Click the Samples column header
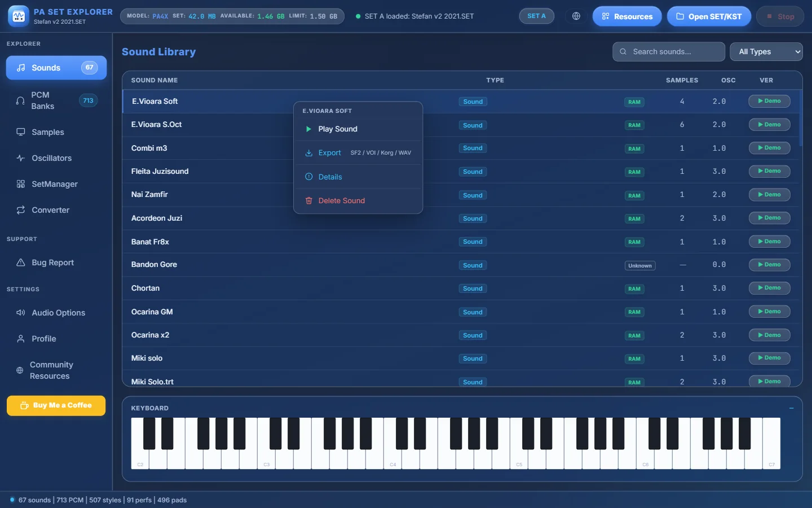Image resolution: width=812 pixels, height=508 pixels. pos(682,80)
